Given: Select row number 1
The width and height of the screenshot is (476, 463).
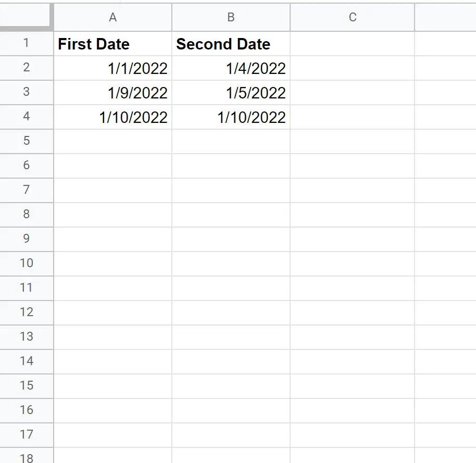Looking at the screenshot, I should [x=26, y=44].
